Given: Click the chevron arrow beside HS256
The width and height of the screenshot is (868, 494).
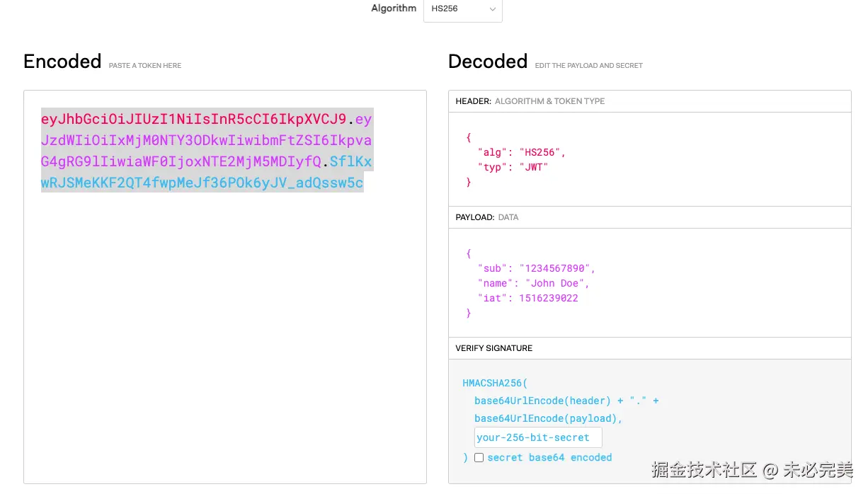Looking at the screenshot, I should point(492,9).
